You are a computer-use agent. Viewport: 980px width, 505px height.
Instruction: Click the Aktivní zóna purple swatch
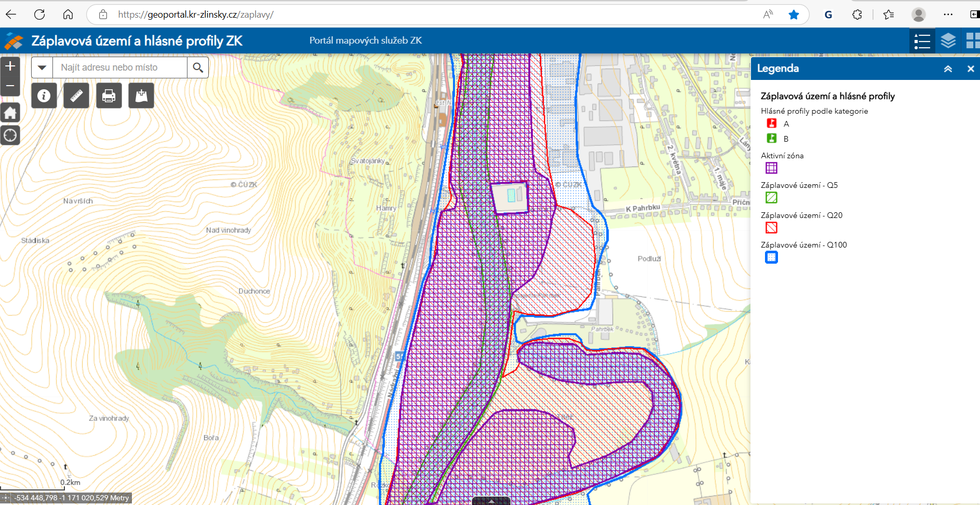[771, 168]
